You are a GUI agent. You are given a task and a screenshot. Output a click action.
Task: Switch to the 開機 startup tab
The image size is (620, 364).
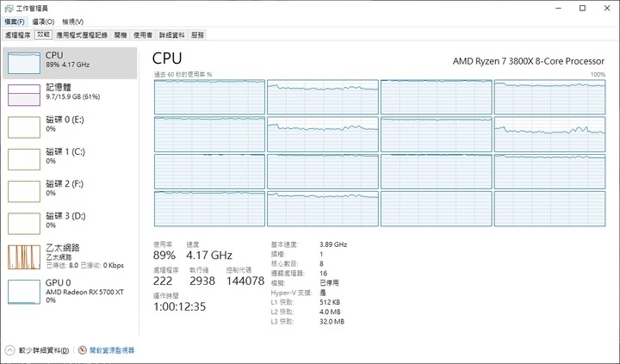tap(121, 35)
